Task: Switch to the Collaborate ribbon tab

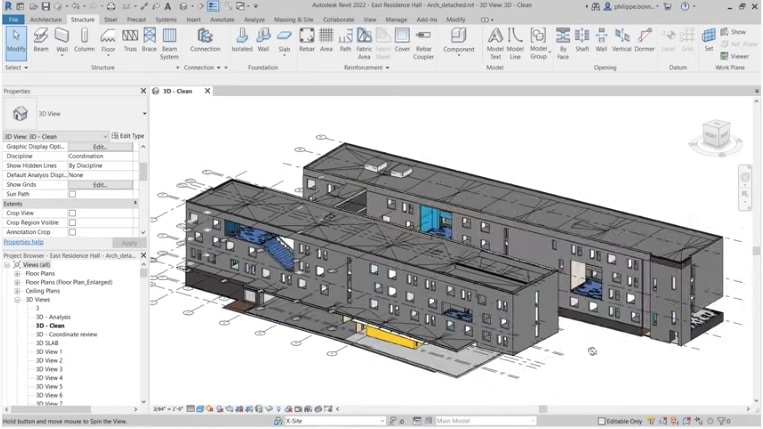Action: click(x=338, y=19)
